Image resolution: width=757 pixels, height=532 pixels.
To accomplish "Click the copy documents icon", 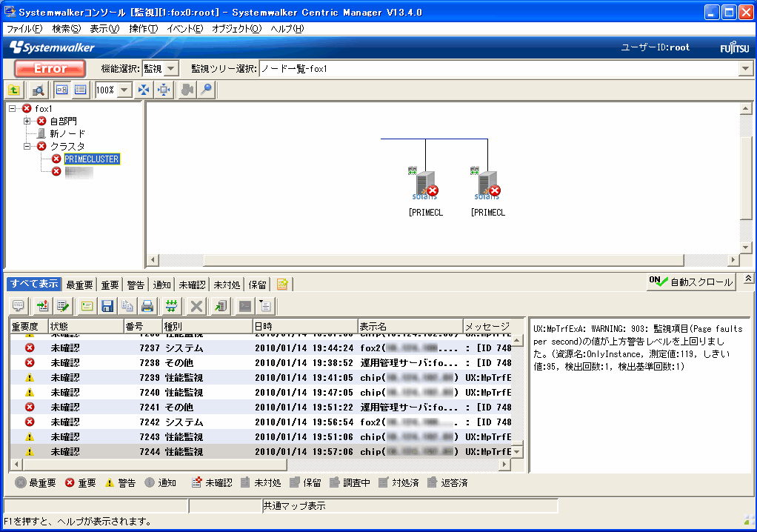I will [x=127, y=306].
